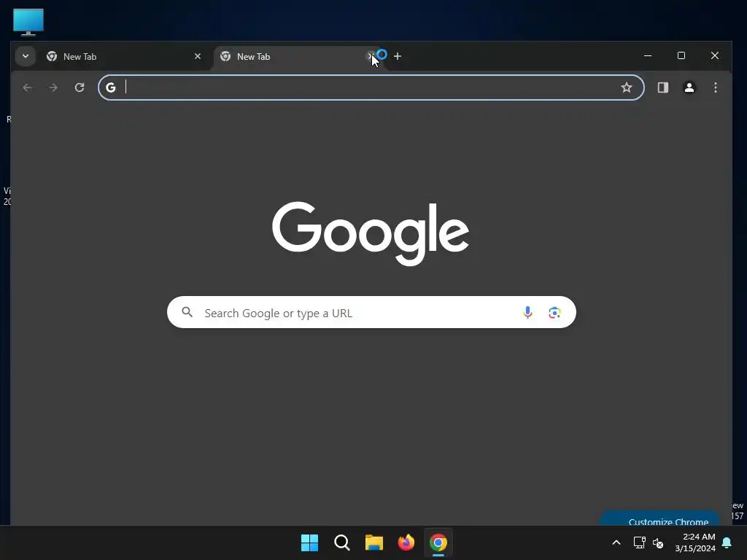Launch File Explorer from the taskbar
This screenshot has width=747, height=560.
pyautogui.click(x=374, y=542)
